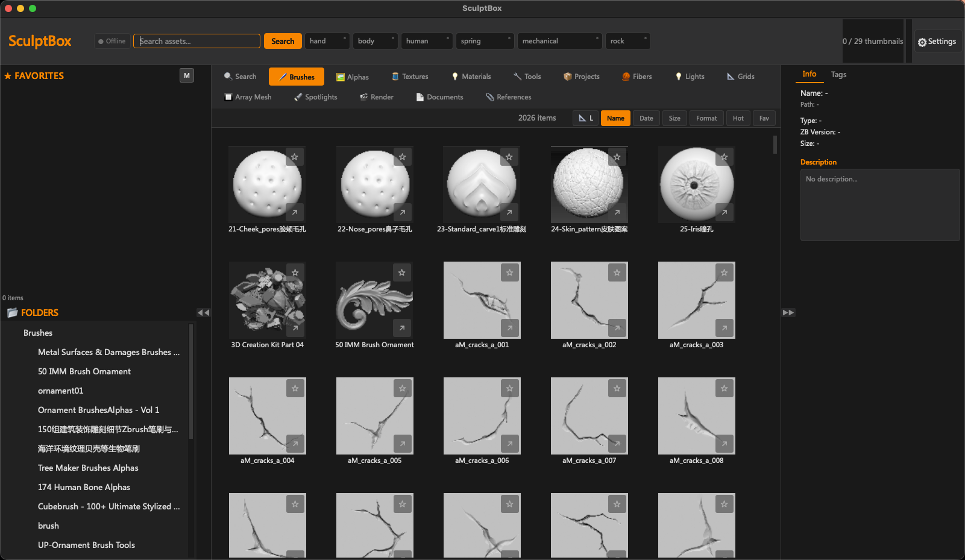This screenshot has width=965, height=560.
Task: Expand the Brushes folder in tree
Action: 38,333
